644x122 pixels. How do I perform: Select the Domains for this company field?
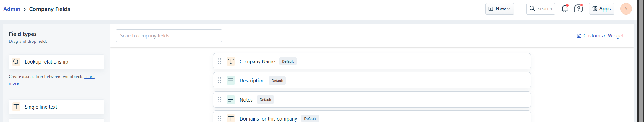[x=372, y=117]
